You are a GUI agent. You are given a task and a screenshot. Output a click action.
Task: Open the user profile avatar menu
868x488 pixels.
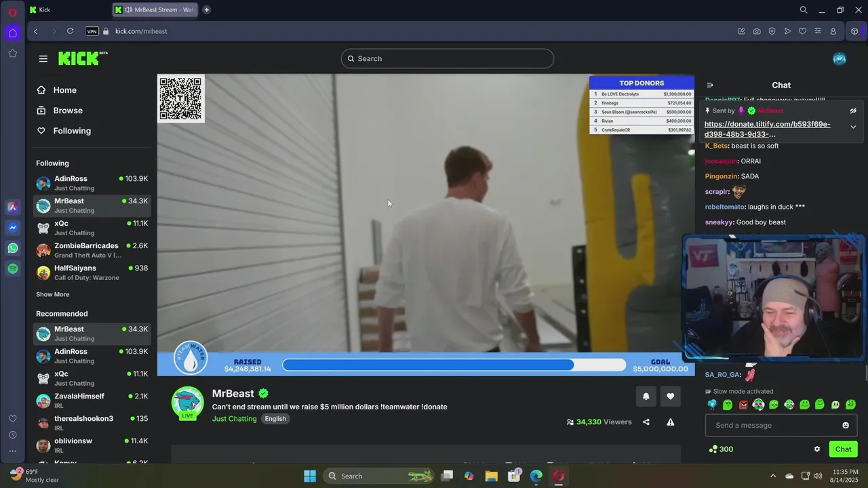(840, 58)
